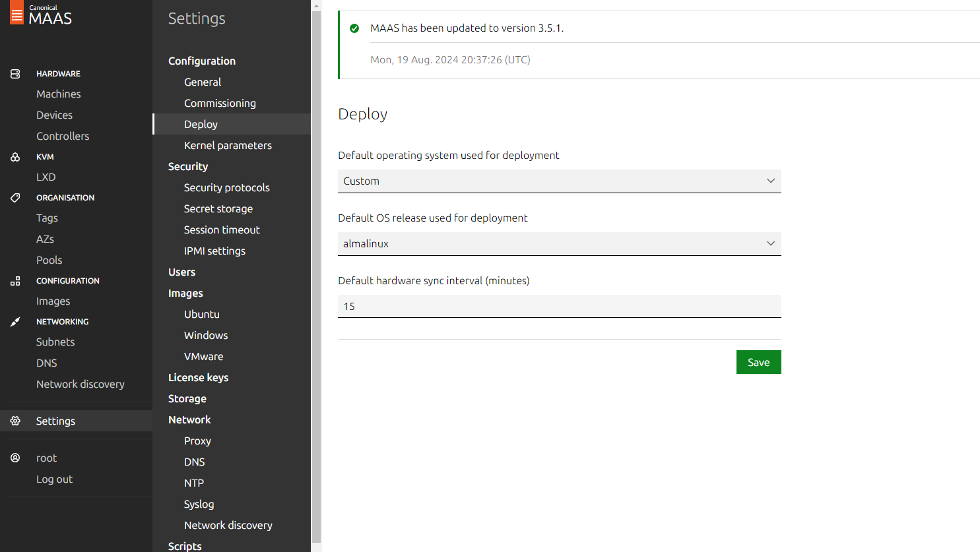The height and width of the screenshot is (552, 980).
Task: Click the KVM section icon
Action: click(15, 157)
